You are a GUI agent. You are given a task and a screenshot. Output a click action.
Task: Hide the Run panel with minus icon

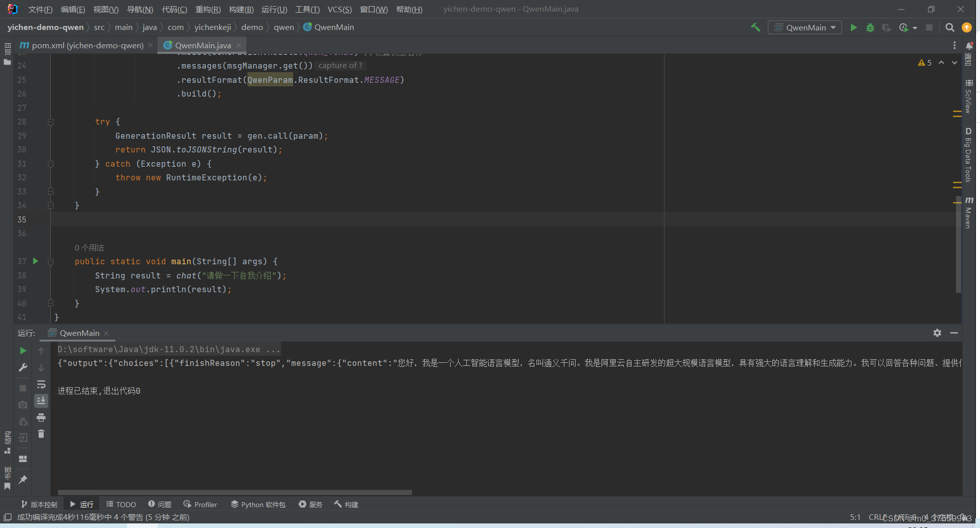tap(954, 333)
